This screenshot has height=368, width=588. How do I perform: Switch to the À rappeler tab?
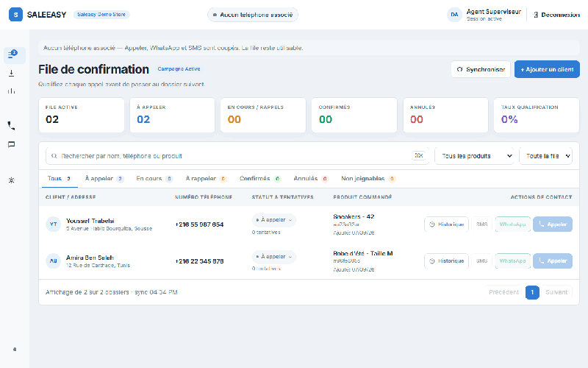tap(206, 179)
